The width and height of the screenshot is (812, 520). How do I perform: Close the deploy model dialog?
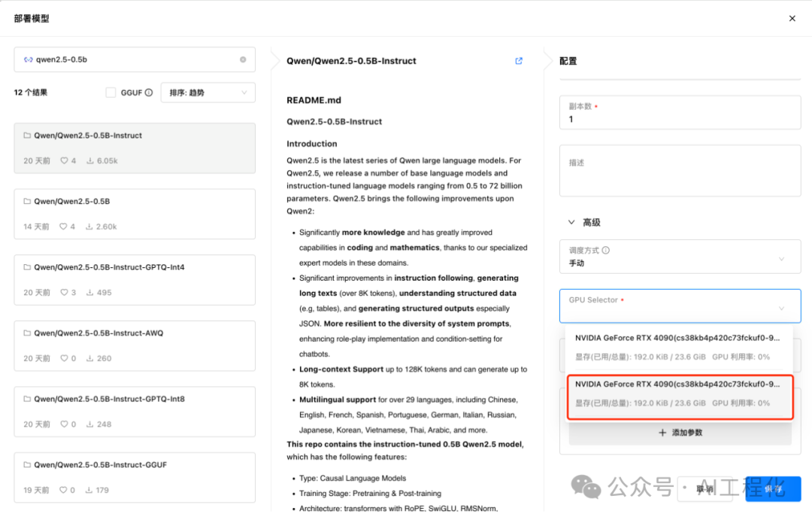tap(792, 19)
